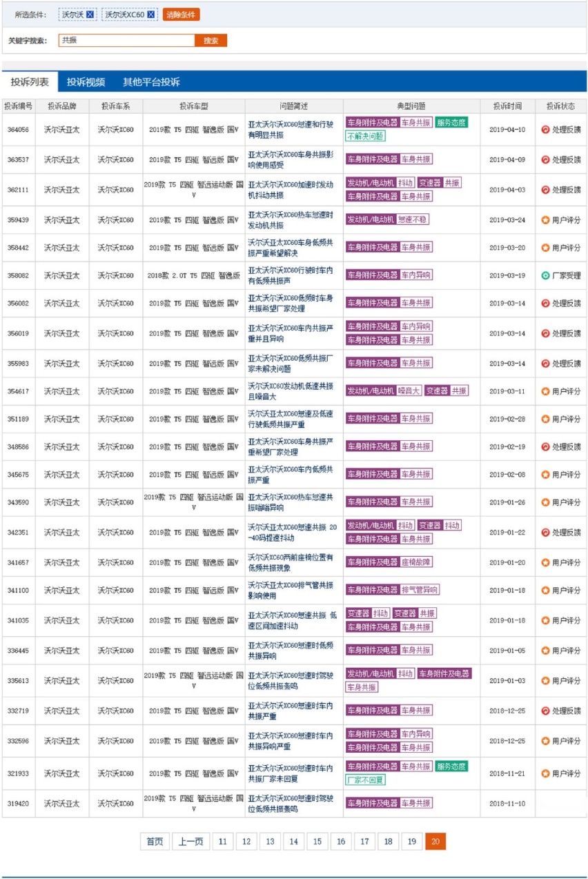Open the 其他平台投诉 tab
The width and height of the screenshot is (588, 879).
[151, 81]
